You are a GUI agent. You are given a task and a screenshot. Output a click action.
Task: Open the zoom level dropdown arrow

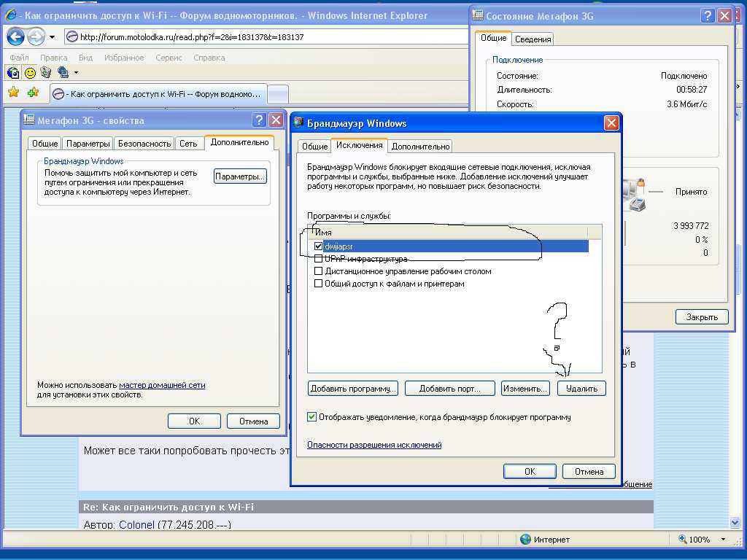coord(723,540)
